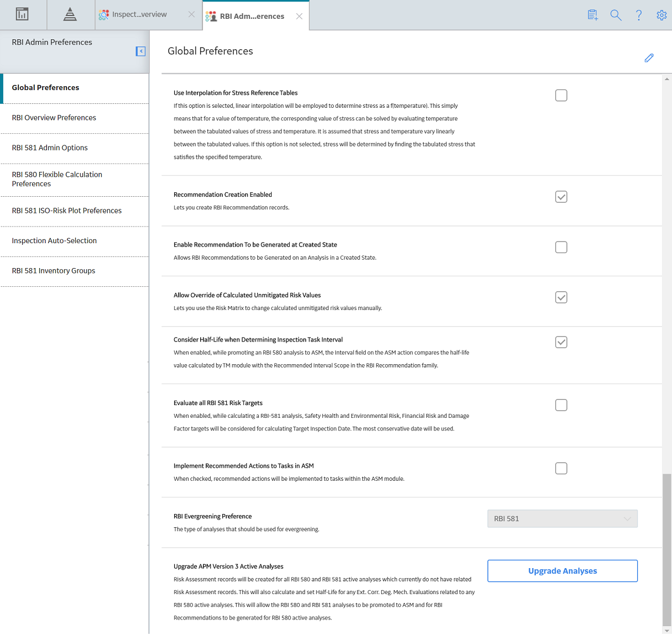672x635 pixels.
Task: Open RBI 580 Flexible Calculation Preferences
Action: tap(75, 179)
